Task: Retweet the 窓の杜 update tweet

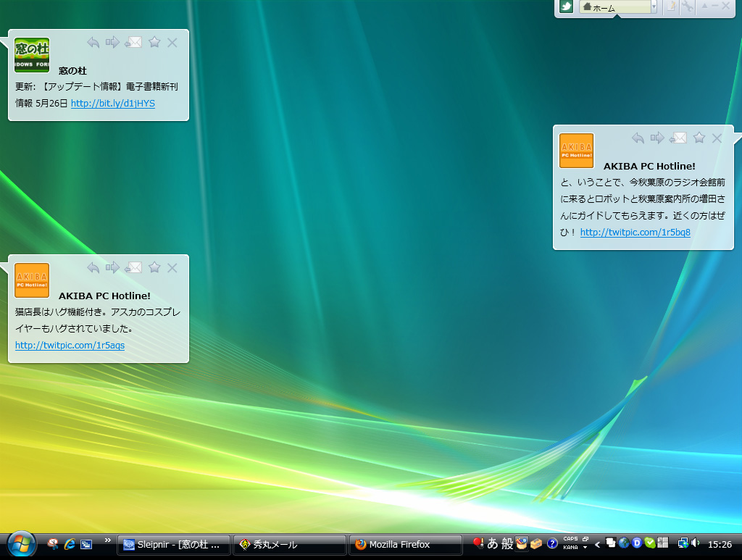Action: coord(113,43)
